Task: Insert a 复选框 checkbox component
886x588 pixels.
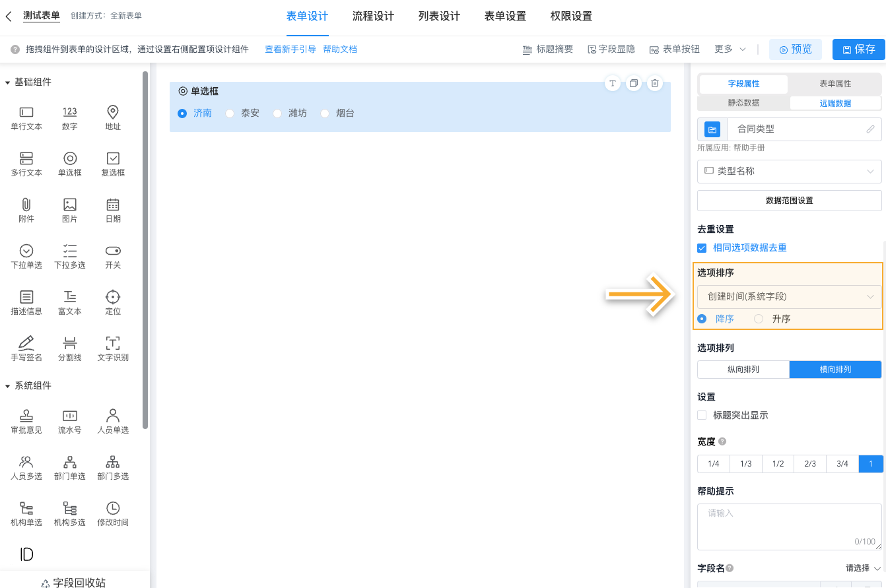Action: click(112, 164)
